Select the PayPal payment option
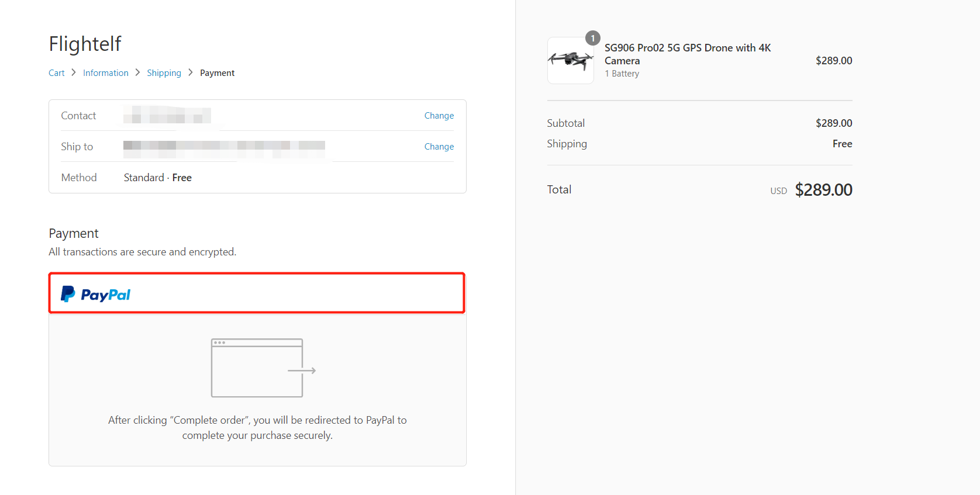Screen dimensions: 980x495 click(x=257, y=293)
